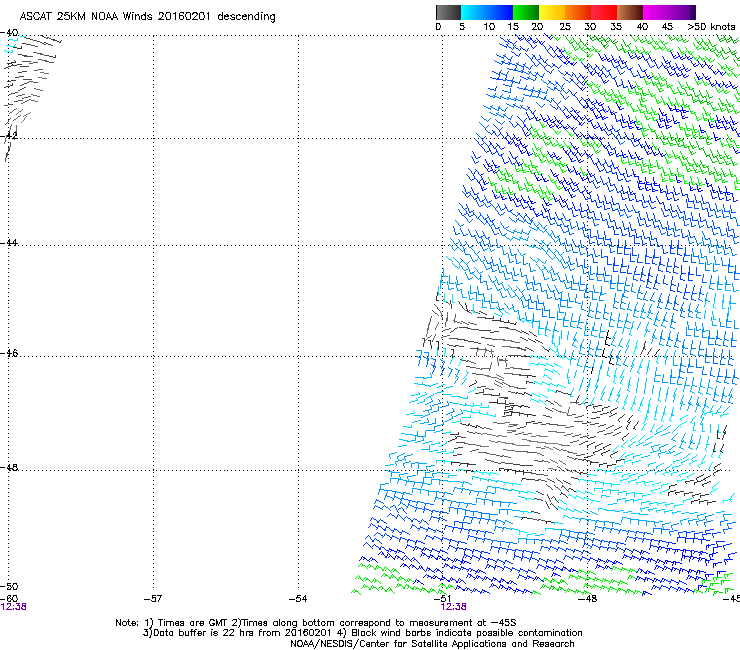Pick the brown 35-40 knots legend segment
Screen dimensions: 740x650
630,12
